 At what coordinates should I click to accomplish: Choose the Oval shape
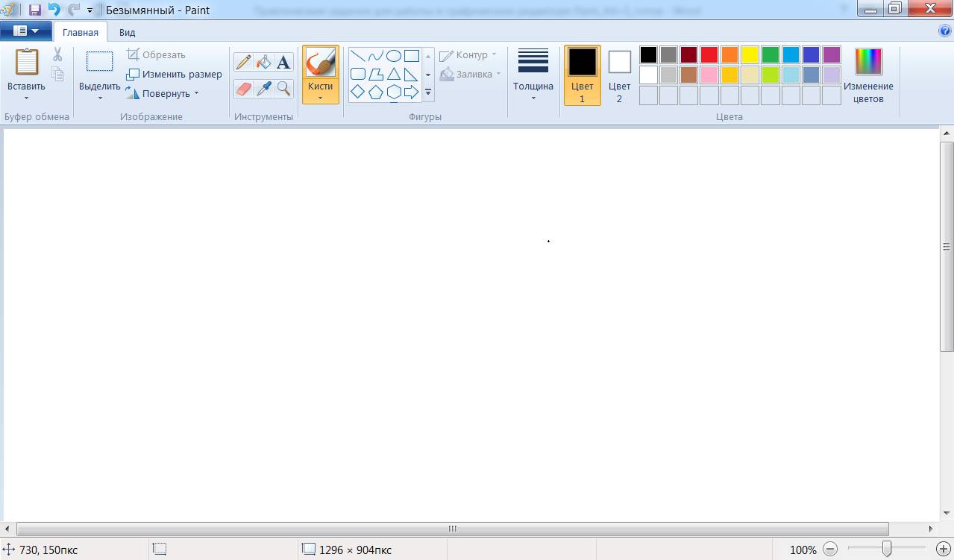[394, 56]
